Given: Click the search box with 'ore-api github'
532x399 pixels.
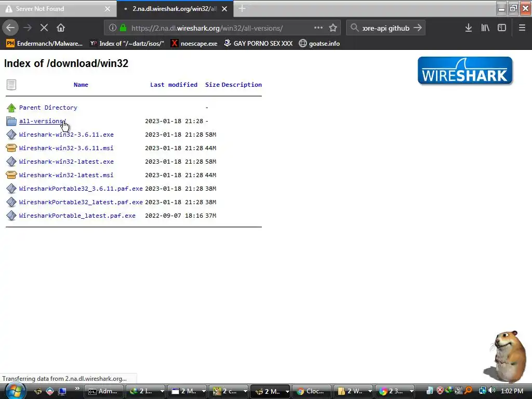Looking at the screenshot, I should point(386,28).
